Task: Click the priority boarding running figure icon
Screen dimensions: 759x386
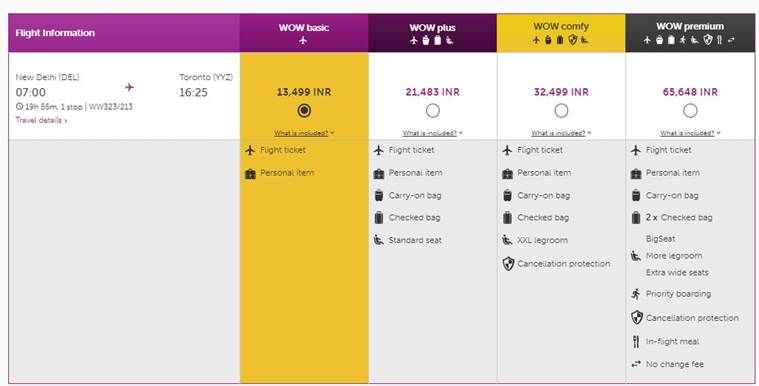Action: tap(636, 294)
